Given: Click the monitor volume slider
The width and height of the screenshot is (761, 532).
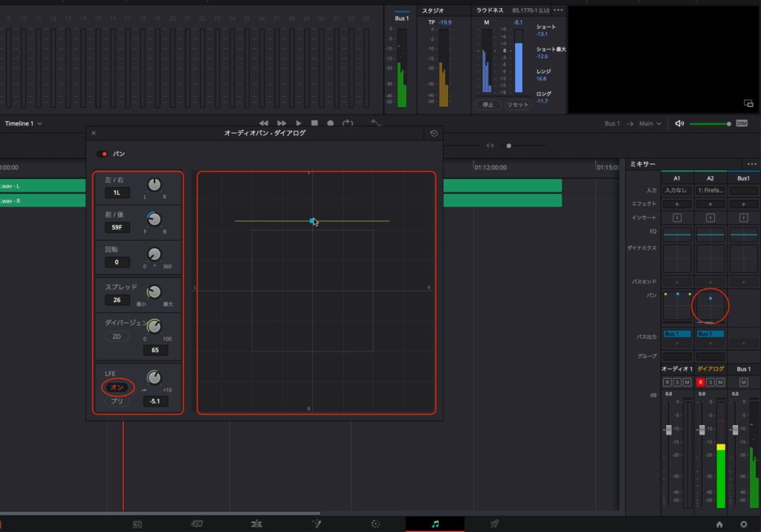Looking at the screenshot, I should coord(709,123).
